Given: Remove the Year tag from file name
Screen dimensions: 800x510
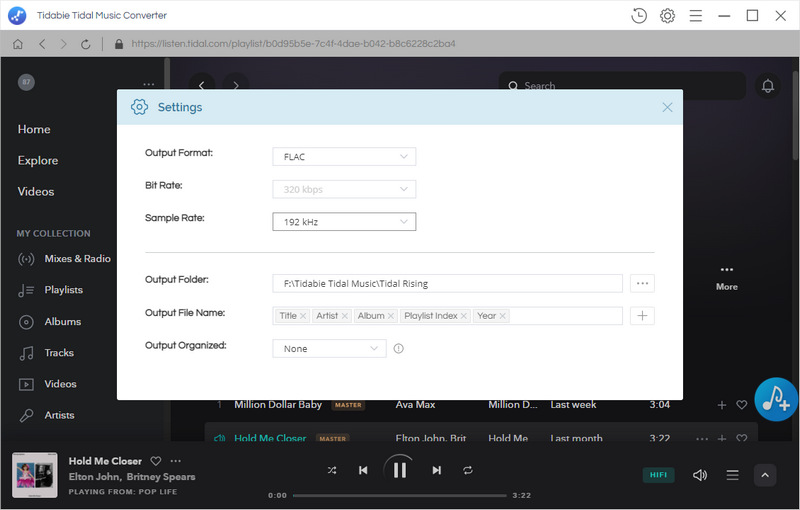Looking at the screenshot, I should tap(503, 316).
